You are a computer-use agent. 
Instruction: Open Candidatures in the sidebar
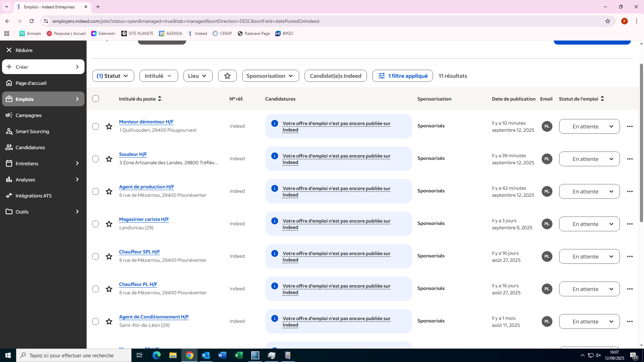click(x=43, y=147)
